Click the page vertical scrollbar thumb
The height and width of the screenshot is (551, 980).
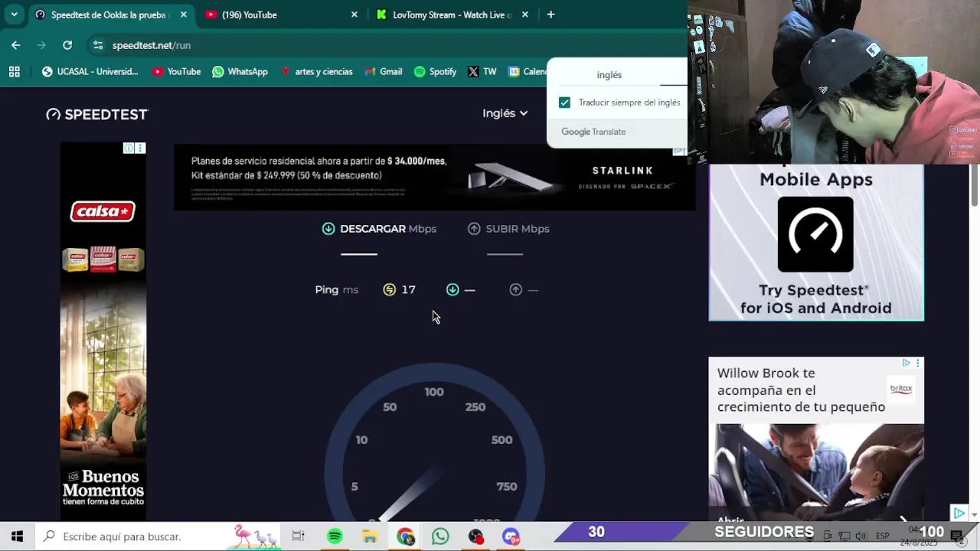pos(975,184)
